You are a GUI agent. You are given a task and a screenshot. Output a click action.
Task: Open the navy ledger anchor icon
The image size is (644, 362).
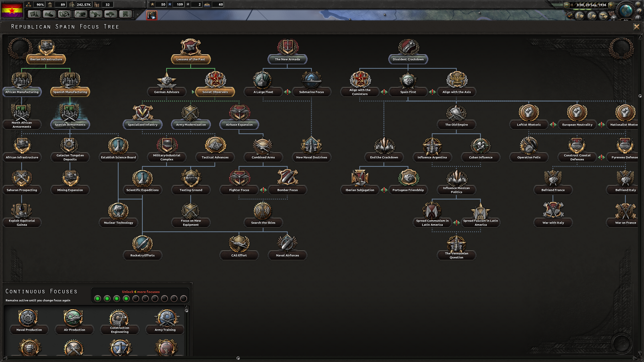coord(591,16)
